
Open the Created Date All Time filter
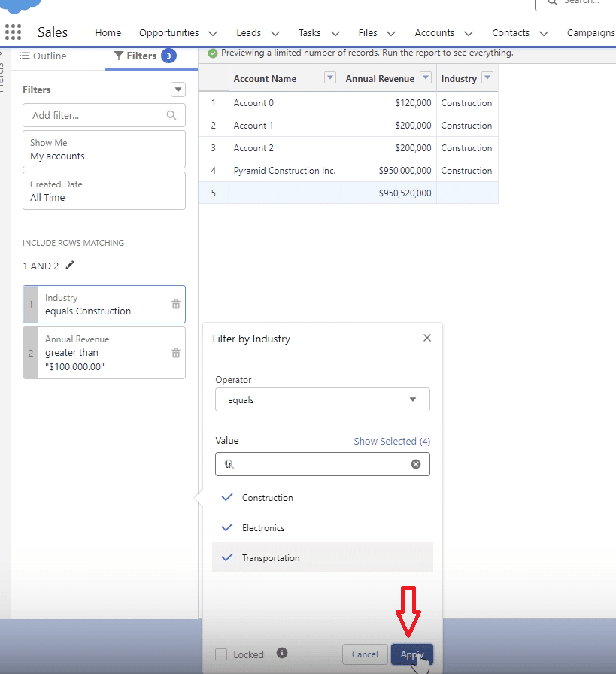coord(104,191)
